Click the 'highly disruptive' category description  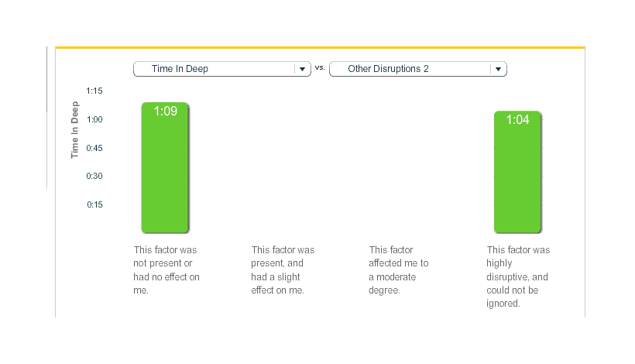[x=518, y=276]
